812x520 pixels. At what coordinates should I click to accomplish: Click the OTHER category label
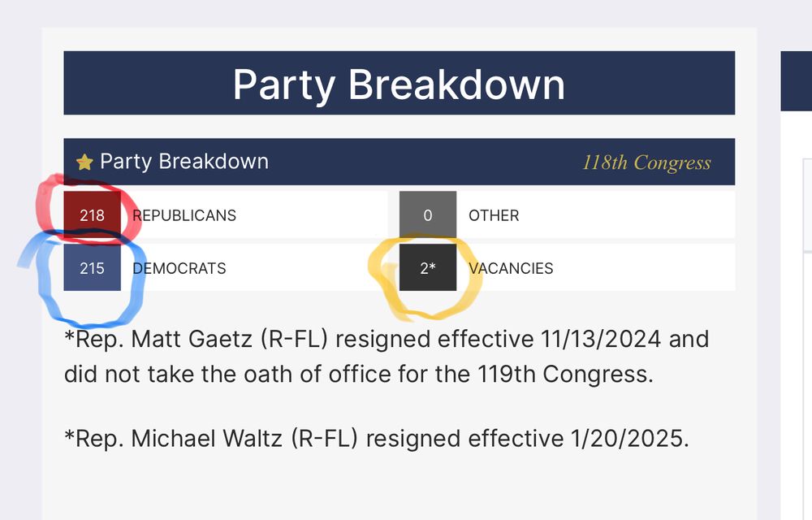click(493, 214)
